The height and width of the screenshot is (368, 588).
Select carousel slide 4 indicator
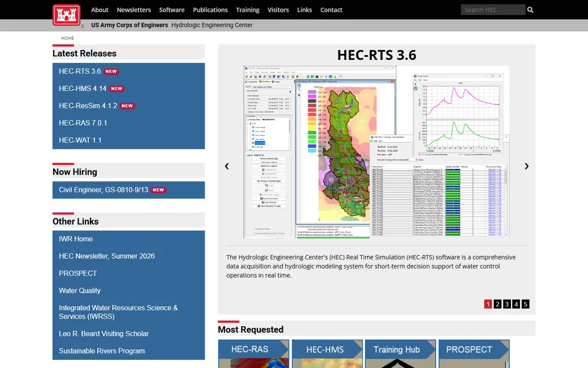pyautogui.click(x=516, y=304)
